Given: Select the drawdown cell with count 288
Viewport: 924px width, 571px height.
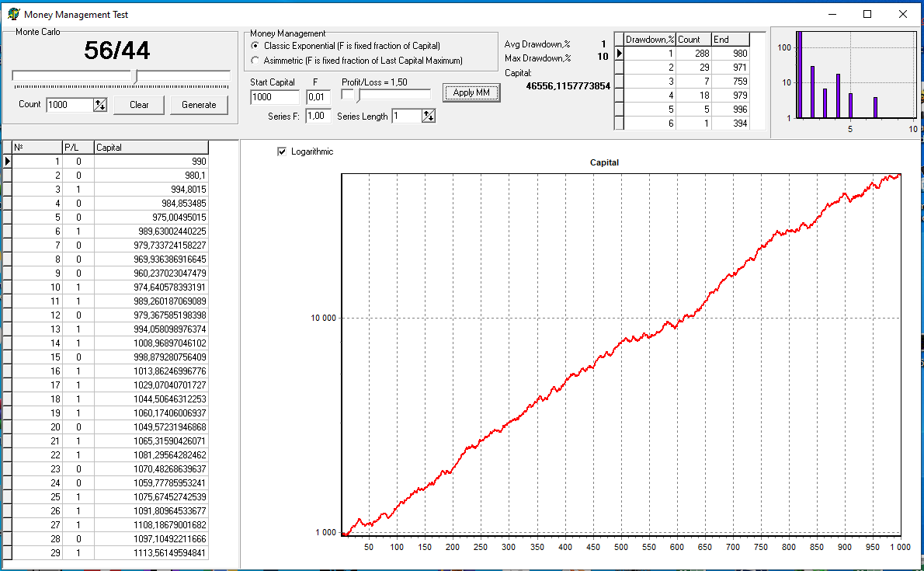Looking at the screenshot, I should (693, 53).
